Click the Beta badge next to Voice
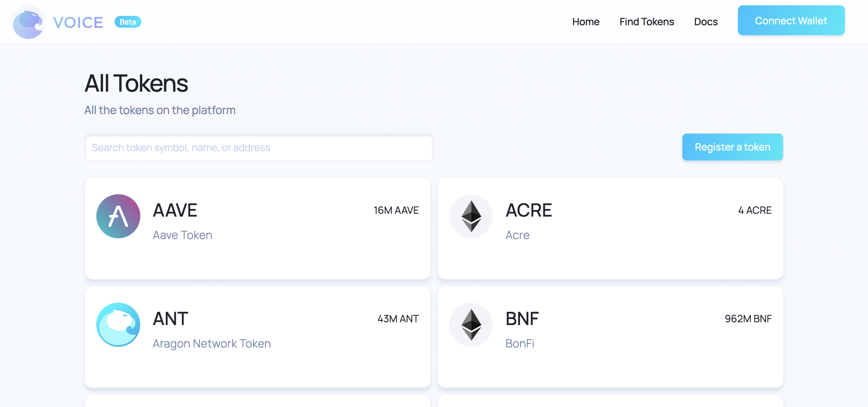This screenshot has width=868, height=407. click(128, 22)
